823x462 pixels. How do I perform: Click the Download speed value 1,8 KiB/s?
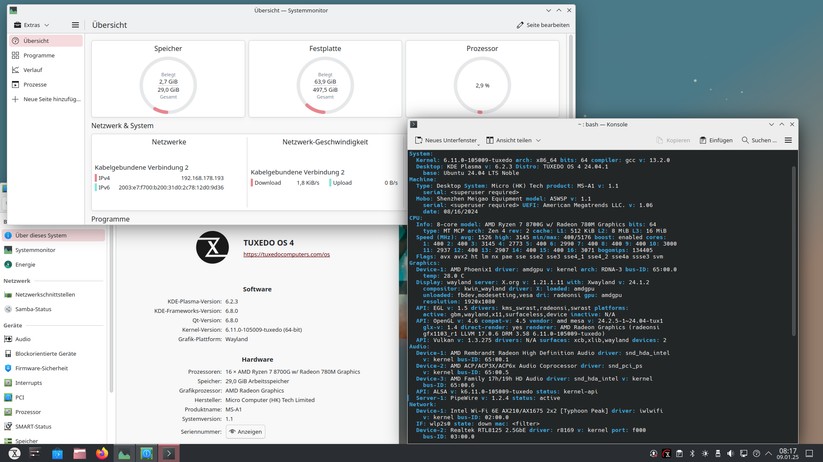pyautogui.click(x=308, y=183)
